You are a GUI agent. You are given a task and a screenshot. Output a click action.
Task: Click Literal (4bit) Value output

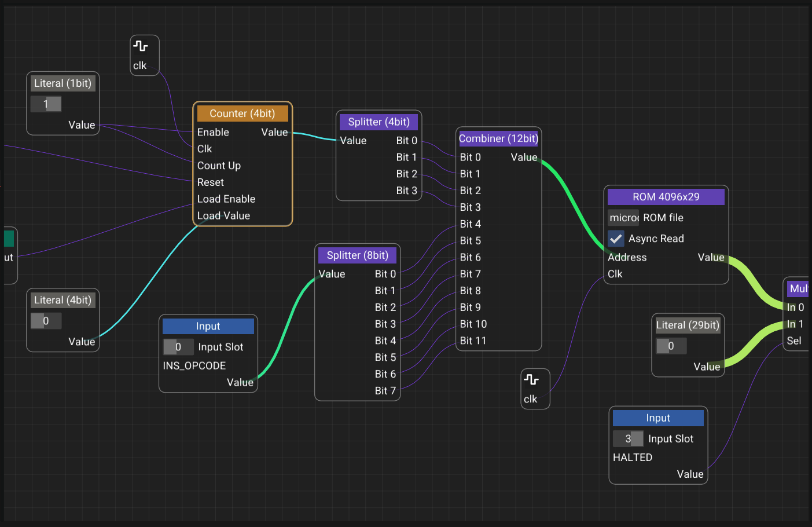click(82, 342)
